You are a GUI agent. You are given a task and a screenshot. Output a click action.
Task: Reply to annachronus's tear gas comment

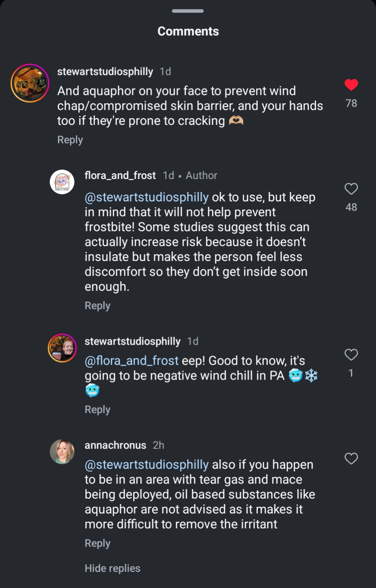(x=97, y=543)
